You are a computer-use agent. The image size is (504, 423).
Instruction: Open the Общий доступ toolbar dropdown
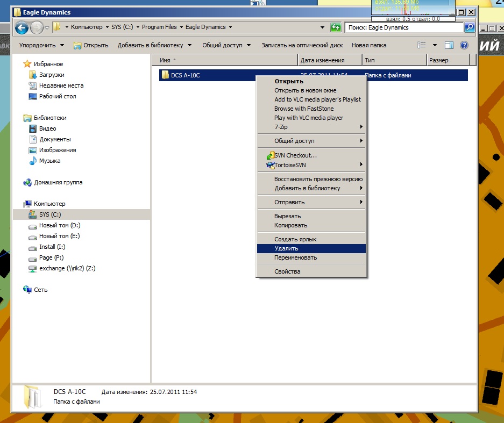[226, 45]
